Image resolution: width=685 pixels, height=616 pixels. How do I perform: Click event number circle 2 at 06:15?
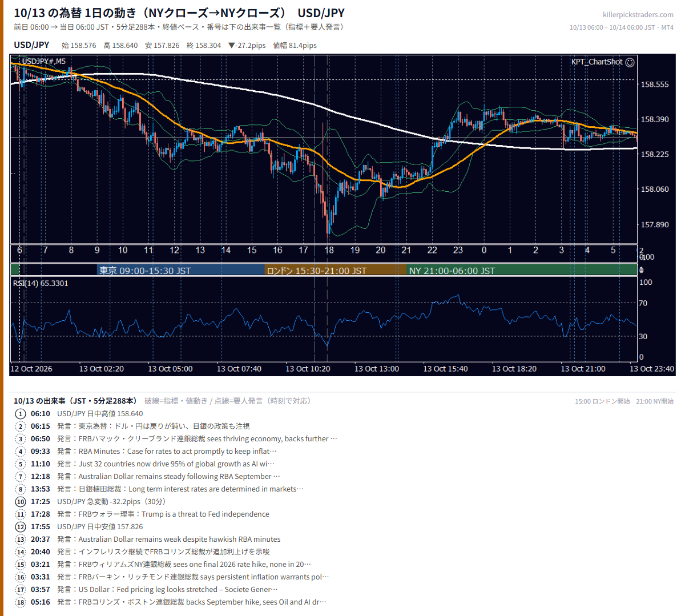pyautogui.click(x=21, y=426)
